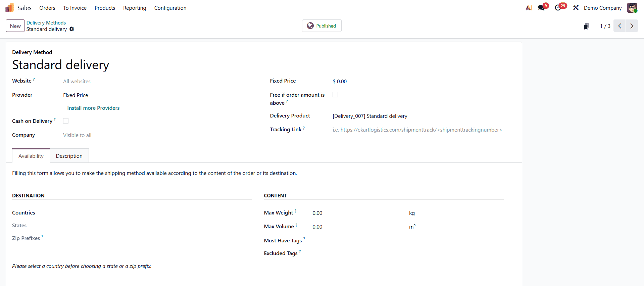The image size is (644, 286).
Task: Open the AI assistant icon
Action: click(529, 8)
